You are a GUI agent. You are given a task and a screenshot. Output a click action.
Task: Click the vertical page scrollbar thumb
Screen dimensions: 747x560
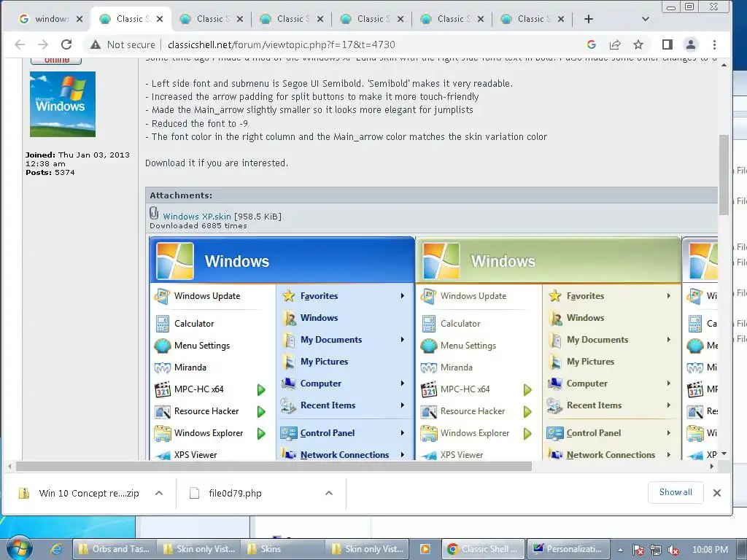tap(724, 175)
